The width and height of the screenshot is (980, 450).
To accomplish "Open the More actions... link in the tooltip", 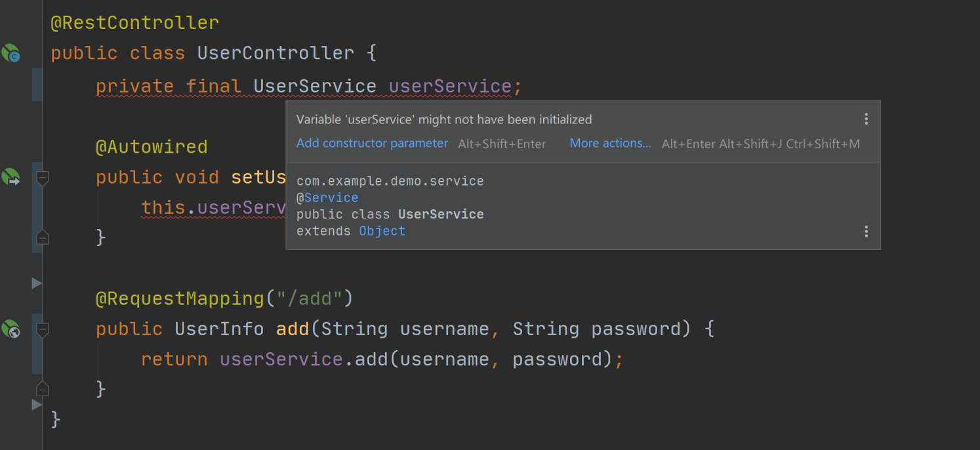I will pos(610,143).
